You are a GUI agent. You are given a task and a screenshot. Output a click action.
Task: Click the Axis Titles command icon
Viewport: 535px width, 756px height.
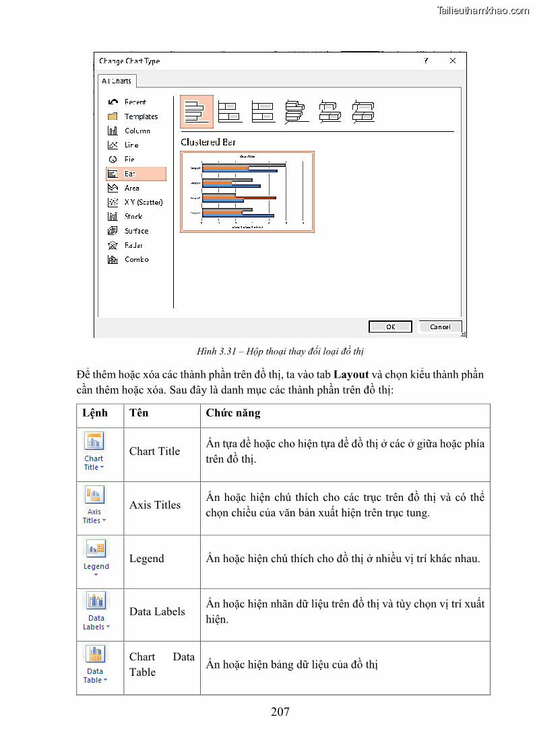coord(94,495)
